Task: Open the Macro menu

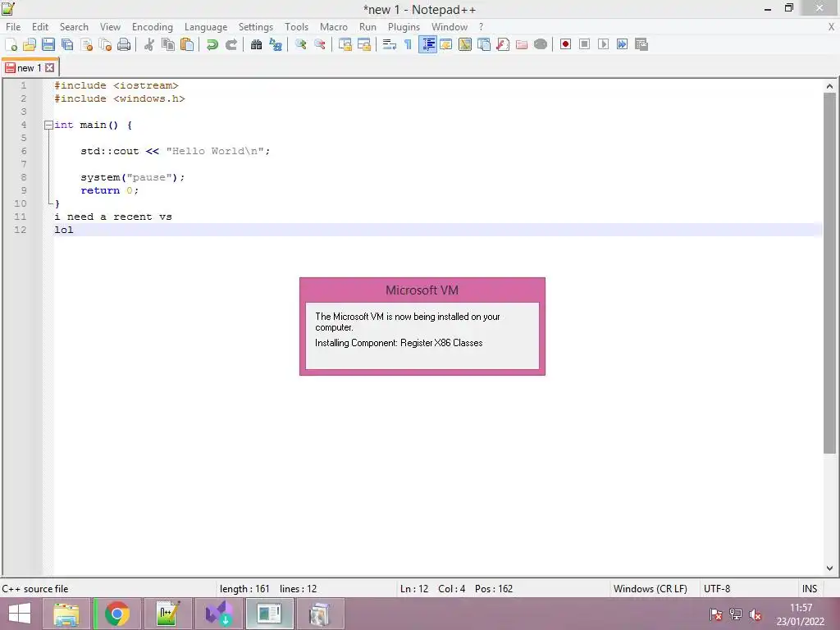Action: coord(334,27)
